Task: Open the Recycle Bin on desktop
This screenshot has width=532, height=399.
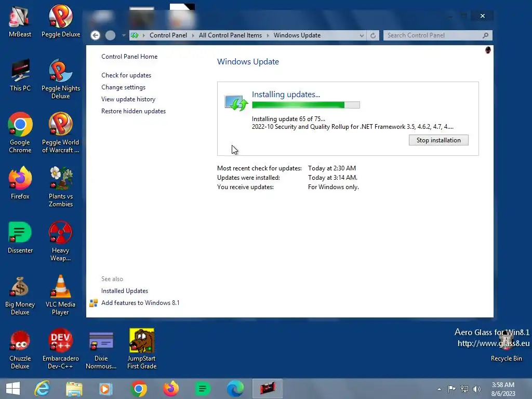Action: tap(506, 346)
